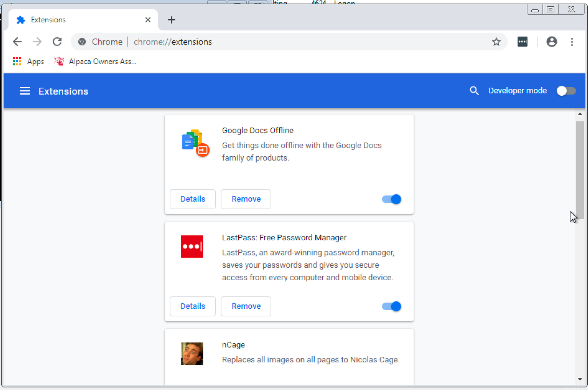Close the Chrome window
The height and width of the screenshot is (390, 588).
pyautogui.click(x=571, y=9)
